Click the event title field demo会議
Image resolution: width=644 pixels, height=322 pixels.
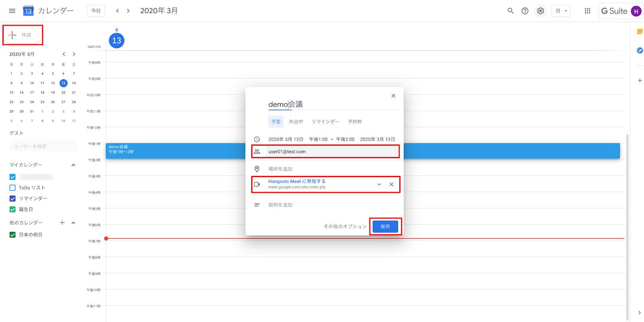(333, 105)
